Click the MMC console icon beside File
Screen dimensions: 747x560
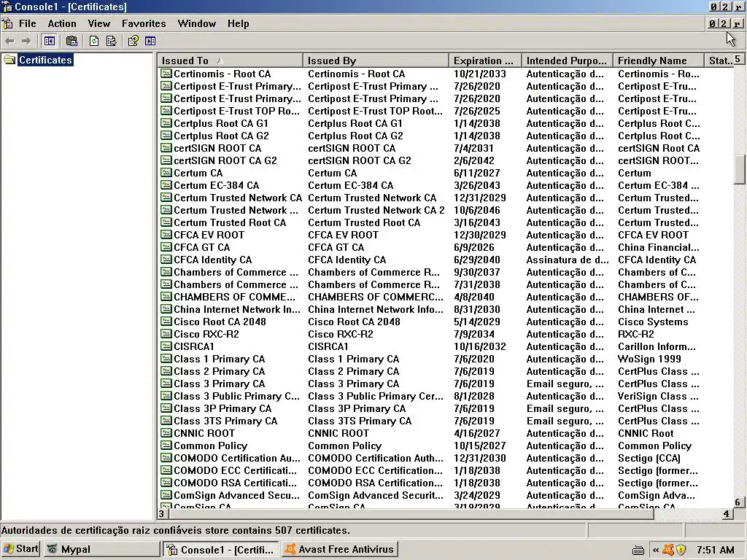pyautogui.click(x=7, y=23)
